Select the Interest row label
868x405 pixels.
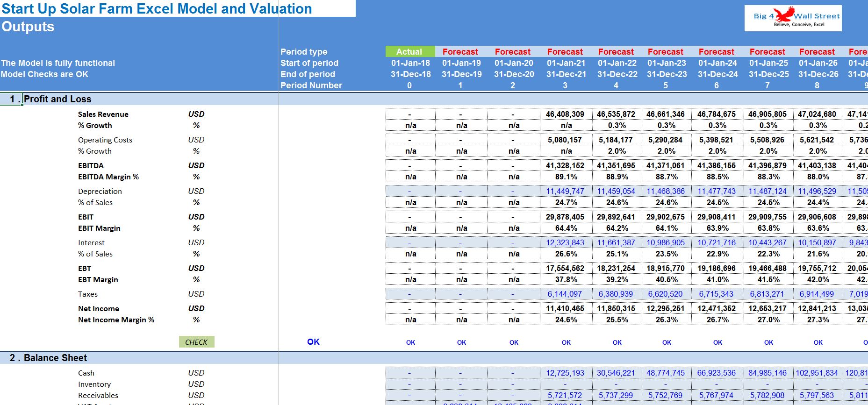[91, 242]
